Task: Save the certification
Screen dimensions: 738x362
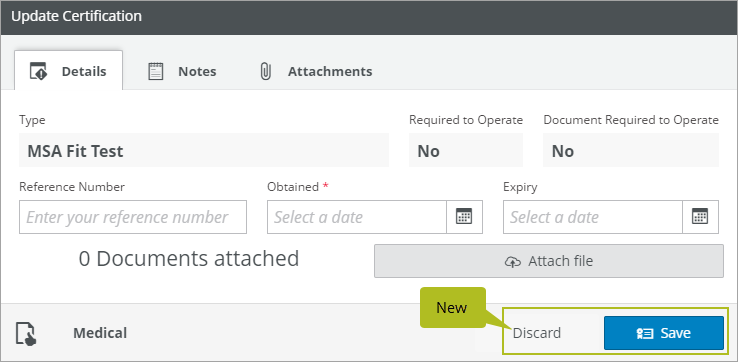Action: [x=664, y=333]
